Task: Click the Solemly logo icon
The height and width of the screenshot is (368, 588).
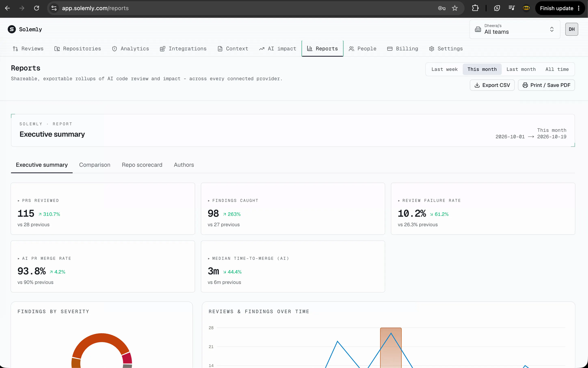Action: click(12, 29)
